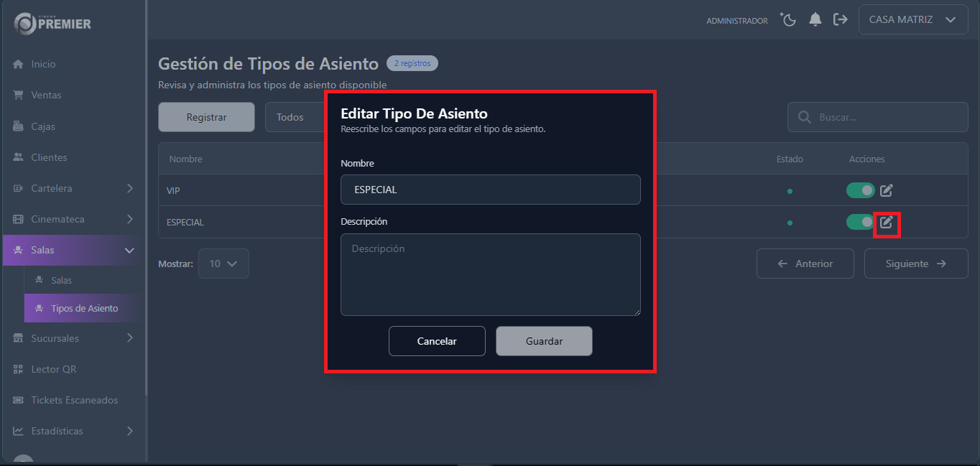Cancel the Editar Tipo De Asiento dialog

[437, 340]
